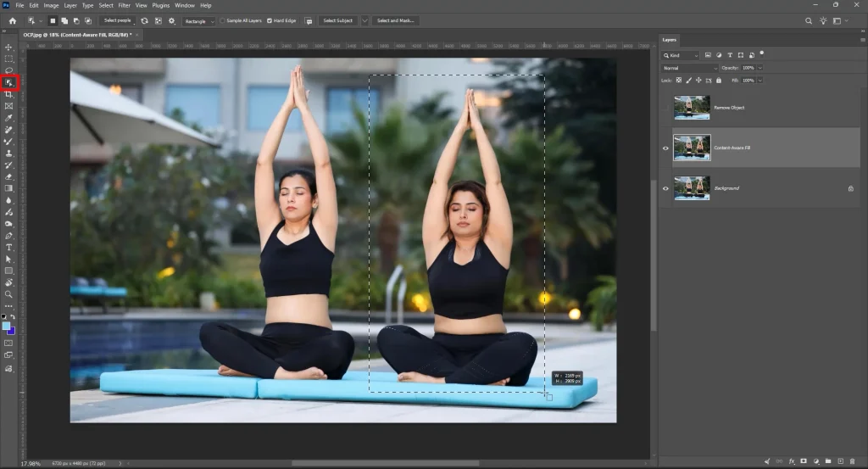Select the Blur tool
This screenshot has width=868, height=469.
click(x=8, y=200)
